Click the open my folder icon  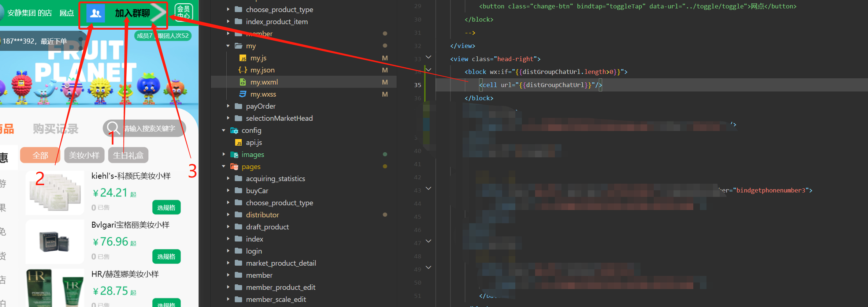click(x=238, y=46)
